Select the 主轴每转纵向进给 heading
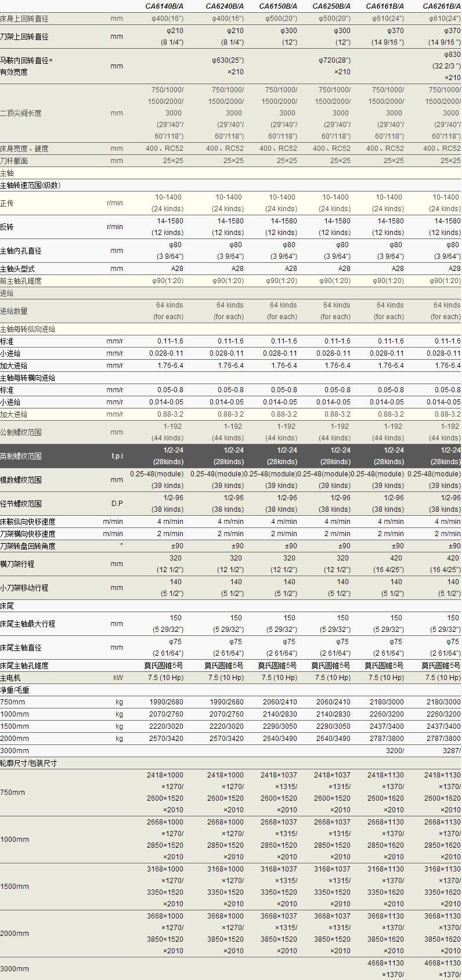462x980 pixels. [x=28, y=329]
